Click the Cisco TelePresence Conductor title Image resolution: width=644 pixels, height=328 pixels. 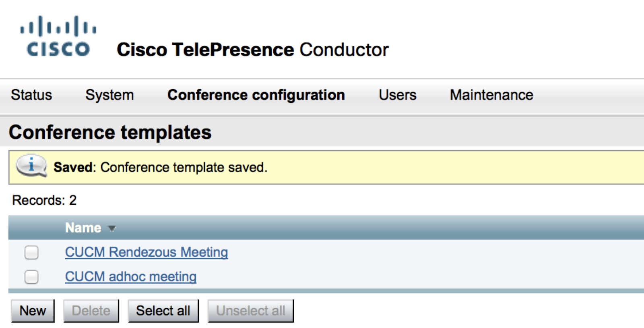[253, 50]
